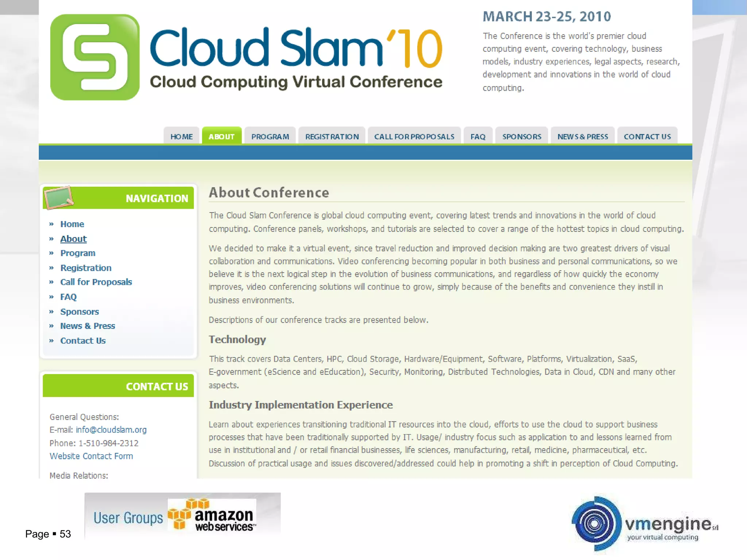This screenshot has height=560, width=747.
Task: Click the green Cloud Slam logo icon
Action: coord(95,57)
